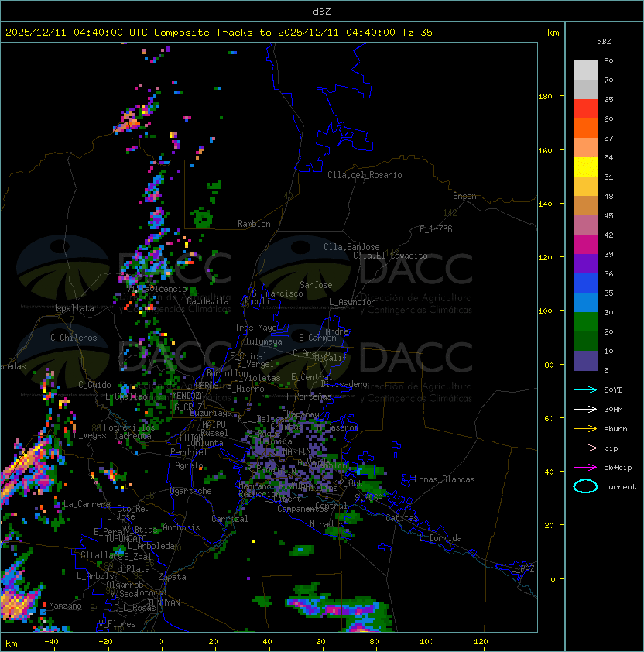
Task: Click the 'Ramblon' map label
Action: [254, 224]
